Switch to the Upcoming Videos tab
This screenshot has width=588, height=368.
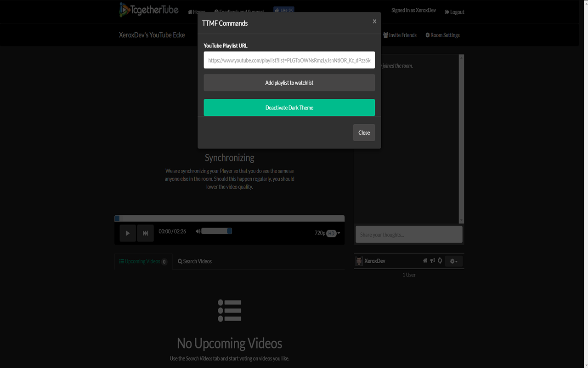pyautogui.click(x=143, y=261)
